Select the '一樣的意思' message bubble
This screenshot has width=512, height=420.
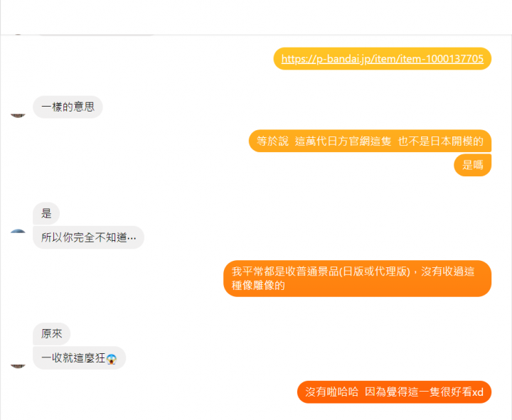coord(68,107)
